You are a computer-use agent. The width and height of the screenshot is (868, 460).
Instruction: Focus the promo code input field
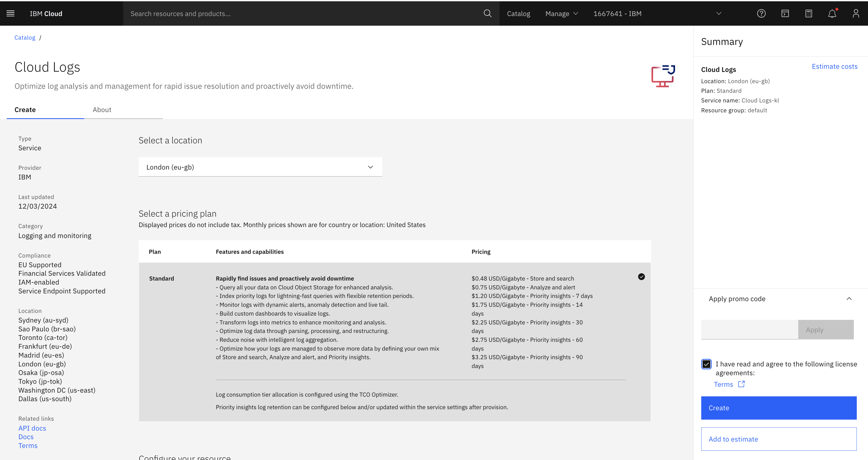(x=749, y=330)
